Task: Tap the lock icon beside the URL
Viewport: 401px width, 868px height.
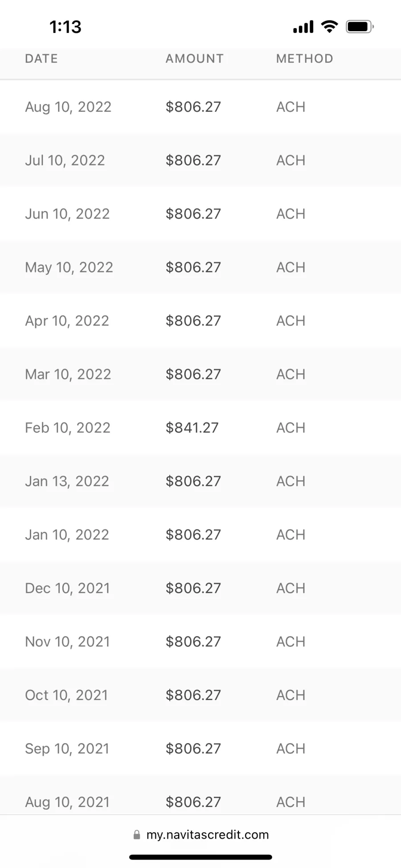Action: (137, 835)
